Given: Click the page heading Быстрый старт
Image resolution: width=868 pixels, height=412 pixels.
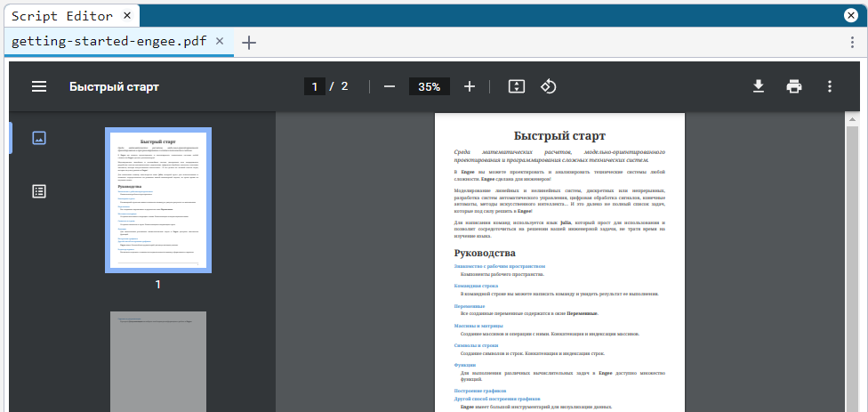Looking at the screenshot, I should pos(559,135).
